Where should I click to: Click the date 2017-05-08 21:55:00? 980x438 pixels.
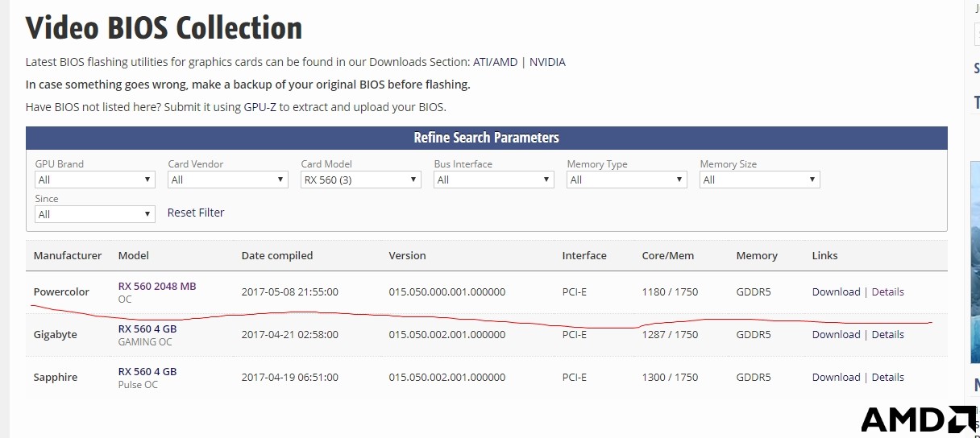290,291
